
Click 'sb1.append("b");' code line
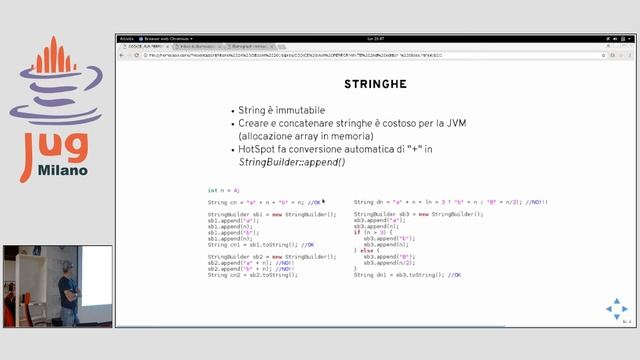tap(233, 233)
